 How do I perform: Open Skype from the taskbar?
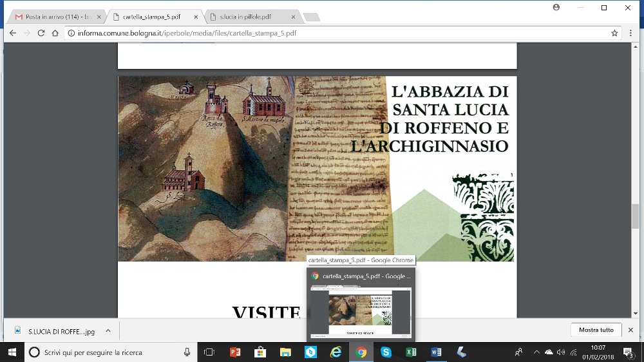click(386, 352)
